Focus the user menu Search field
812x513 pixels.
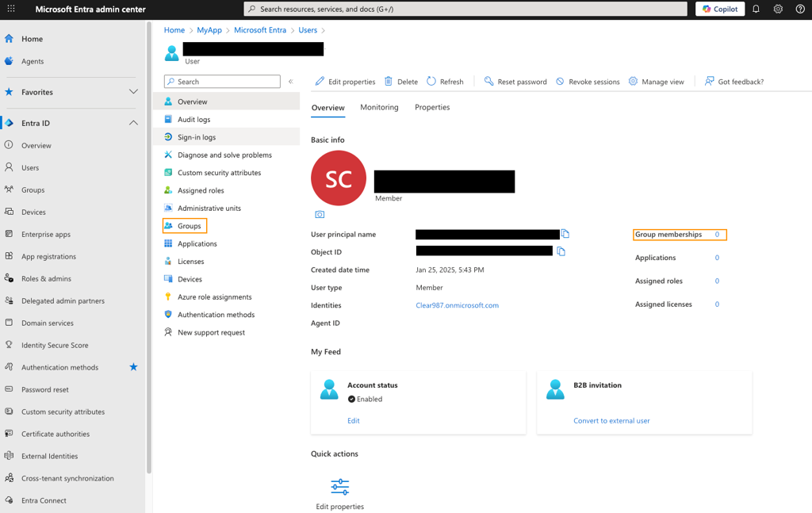(x=222, y=82)
